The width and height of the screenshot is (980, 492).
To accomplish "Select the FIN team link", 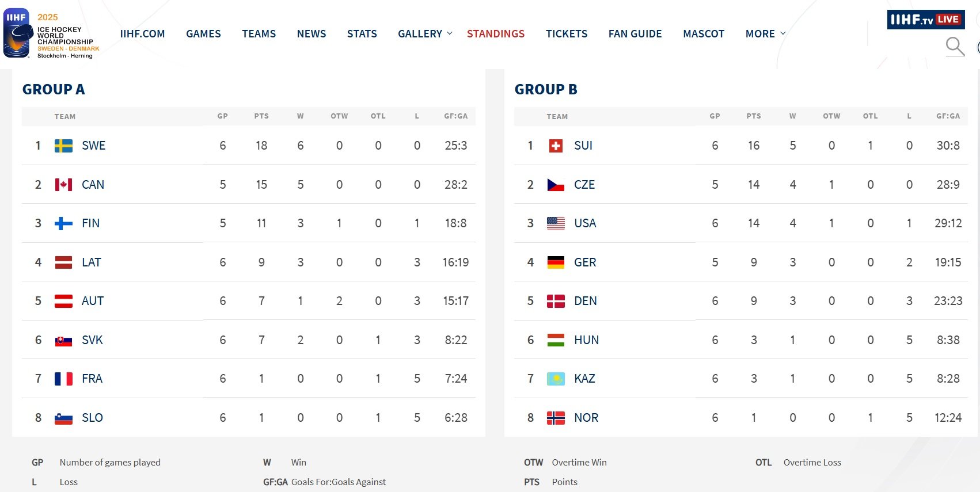I will point(90,223).
